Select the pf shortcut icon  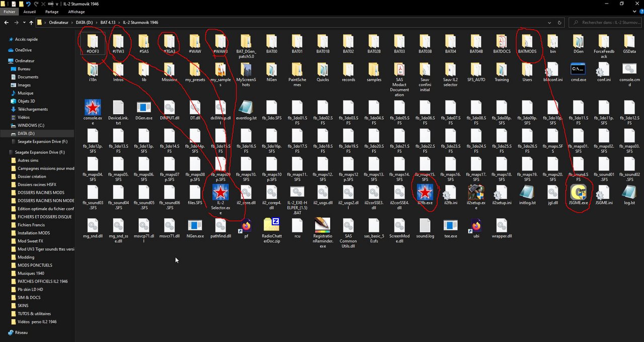pyautogui.click(x=246, y=225)
